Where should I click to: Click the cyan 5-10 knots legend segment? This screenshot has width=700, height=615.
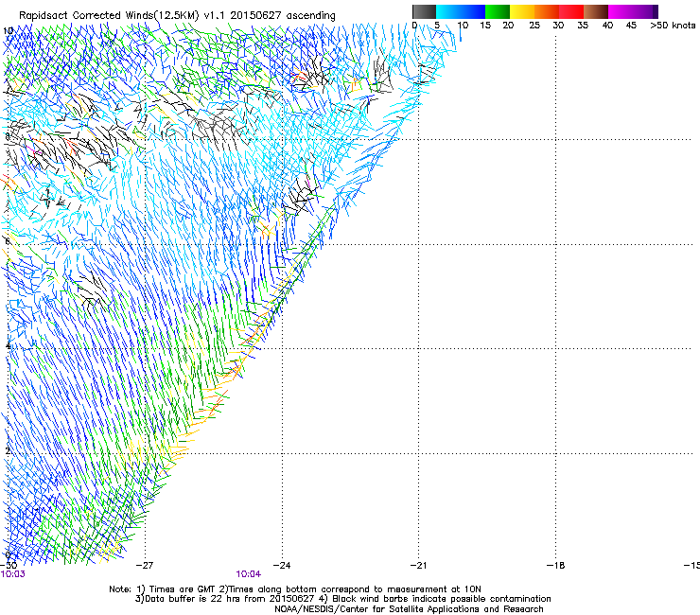[448, 11]
